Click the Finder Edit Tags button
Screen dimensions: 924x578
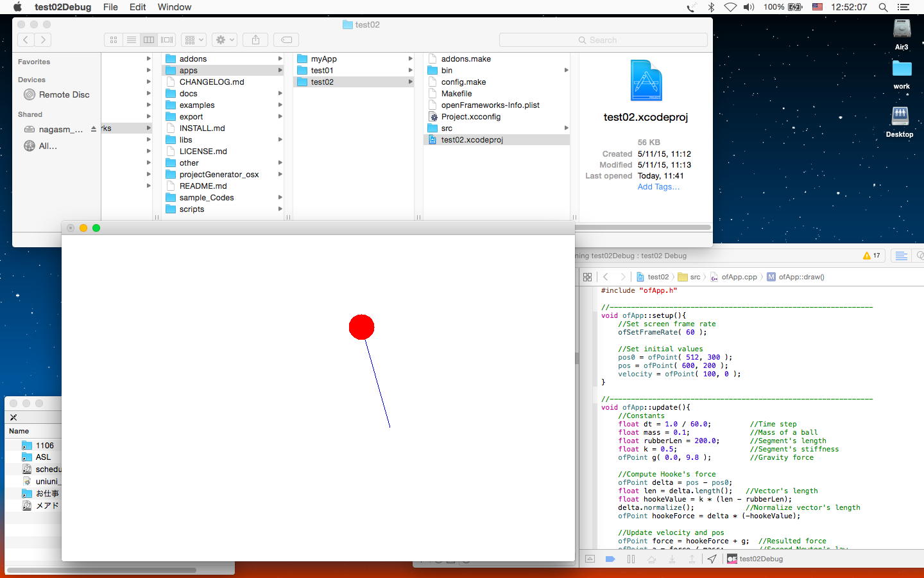286,40
